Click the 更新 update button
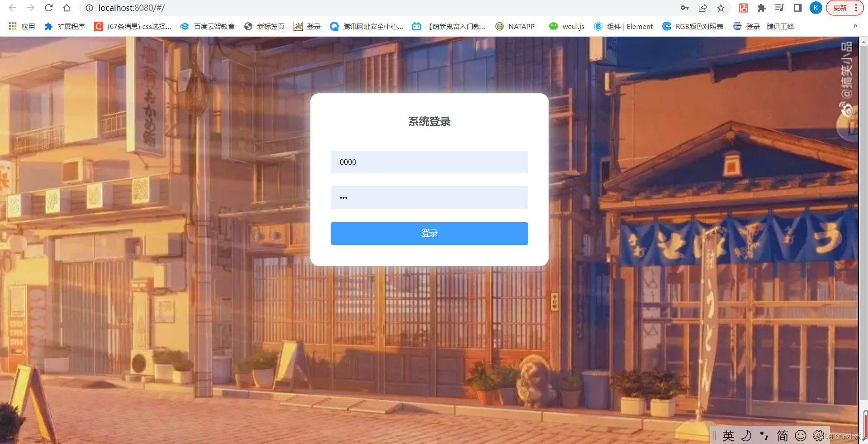868x444 pixels. [x=840, y=8]
